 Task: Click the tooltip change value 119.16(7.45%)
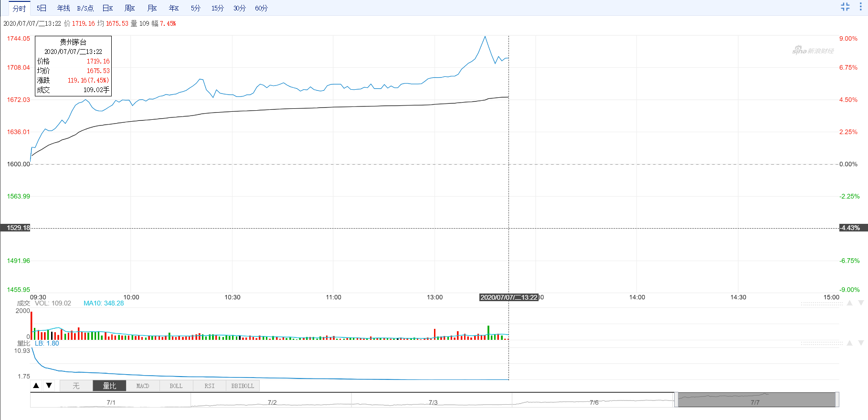88,80
